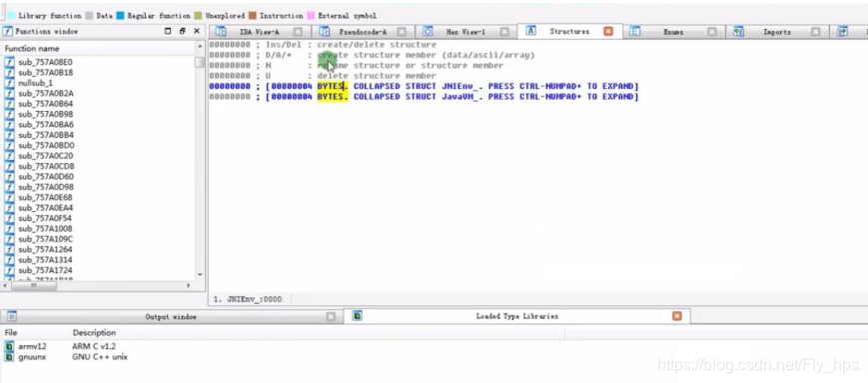This screenshot has width=868, height=383.
Task: Select the GNU C++ unix description
Action: click(100, 357)
